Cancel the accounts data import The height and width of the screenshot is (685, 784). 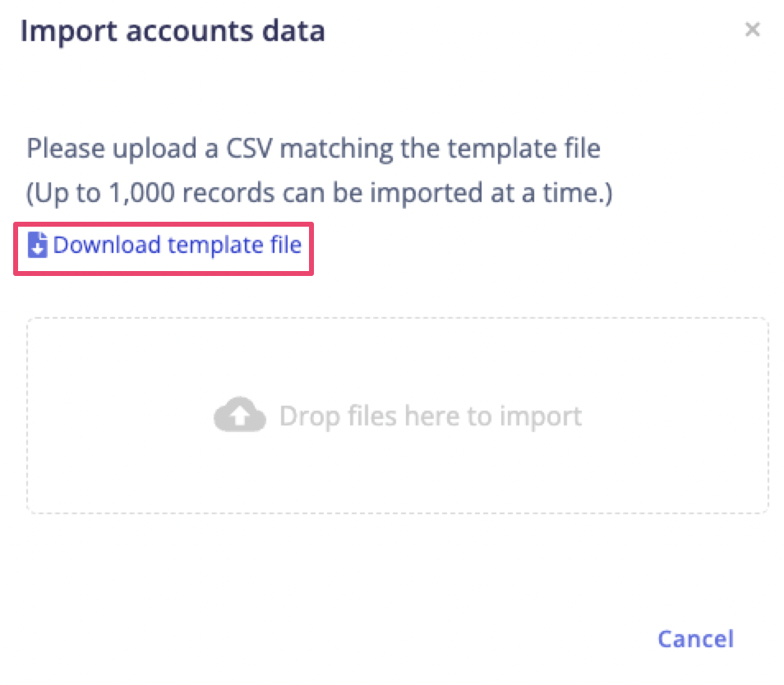click(695, 639)
